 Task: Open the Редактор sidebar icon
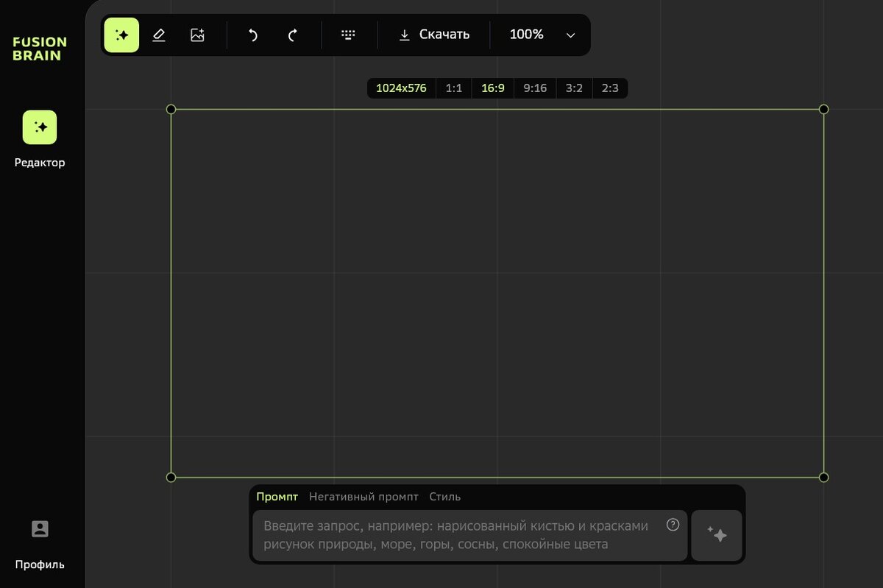[x=40, y=127]
